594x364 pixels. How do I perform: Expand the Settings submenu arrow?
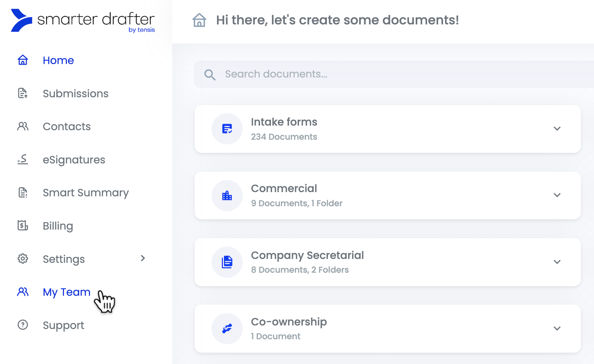coord(143,259)
